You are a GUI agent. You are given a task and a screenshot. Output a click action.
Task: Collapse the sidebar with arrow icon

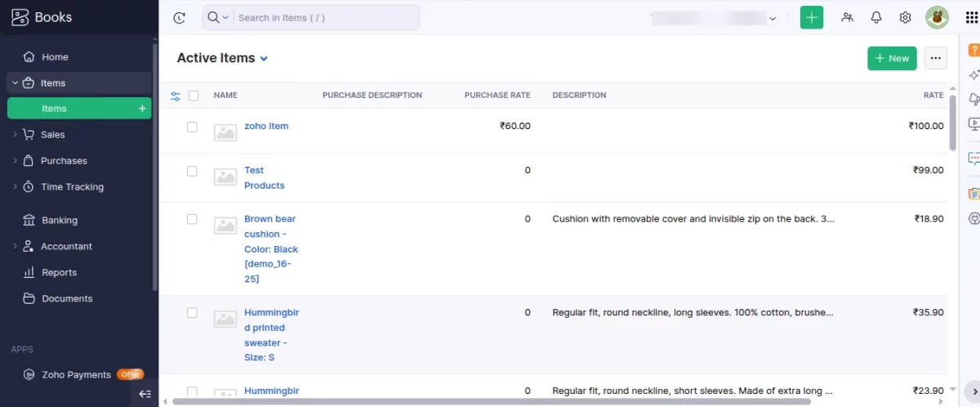(145, 394)
